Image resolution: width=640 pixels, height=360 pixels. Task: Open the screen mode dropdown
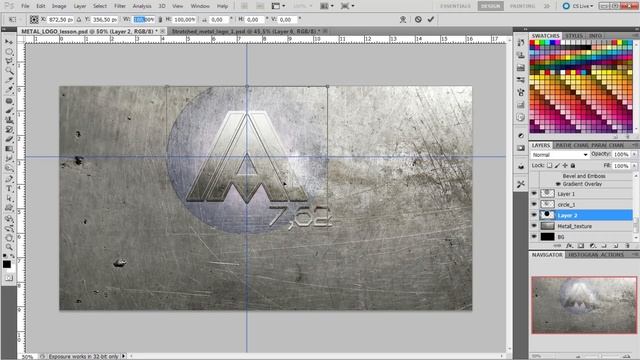[x=348, y=6]
